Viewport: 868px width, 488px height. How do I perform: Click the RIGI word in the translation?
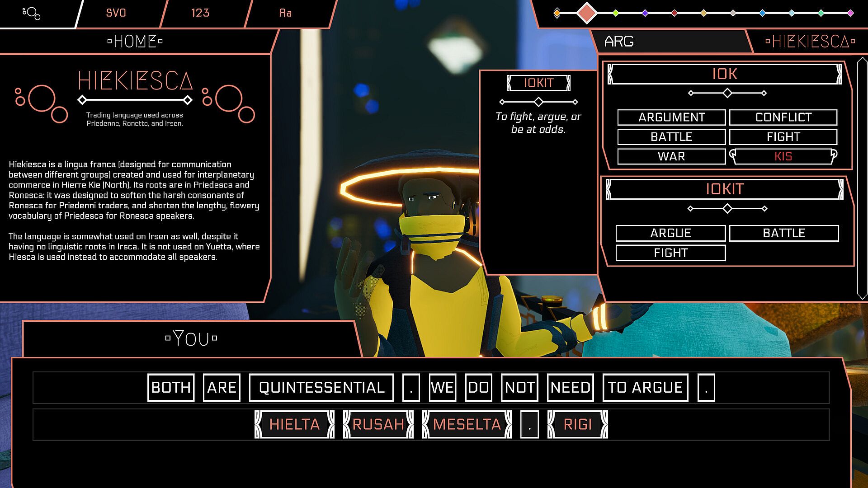577,424
